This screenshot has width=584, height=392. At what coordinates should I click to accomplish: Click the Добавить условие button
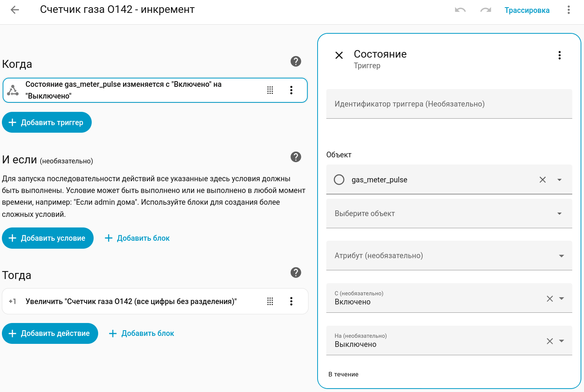(48, 238)
